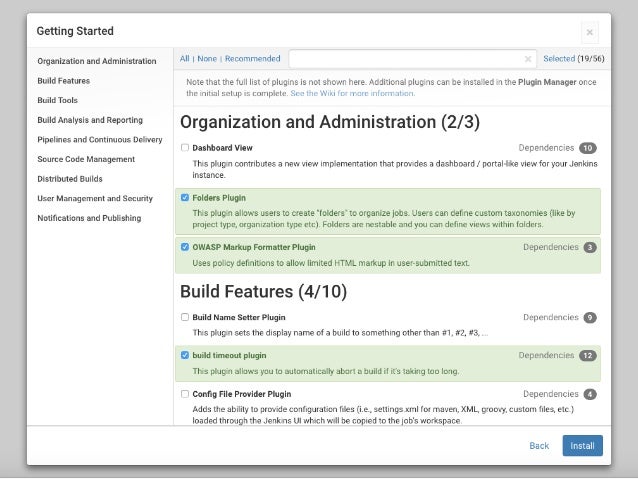Go to Distributed Builds category
The width and height of the screenshot is (638, 479).
(70, 179)
